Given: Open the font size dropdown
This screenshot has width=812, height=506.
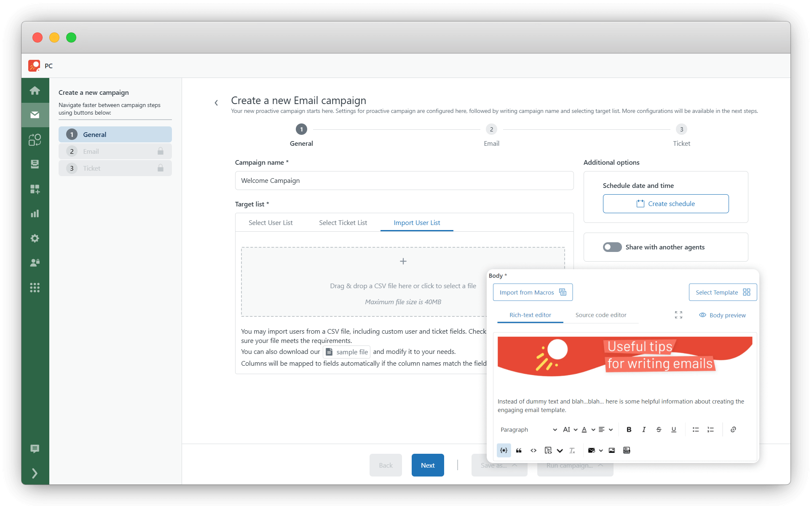Looking at the screenshot, I should click(570, 430).
